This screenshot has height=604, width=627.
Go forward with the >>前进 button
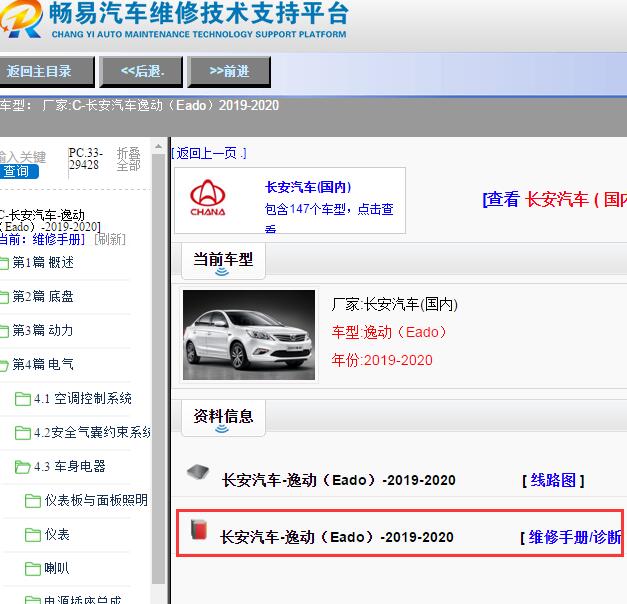click(229, 72)
